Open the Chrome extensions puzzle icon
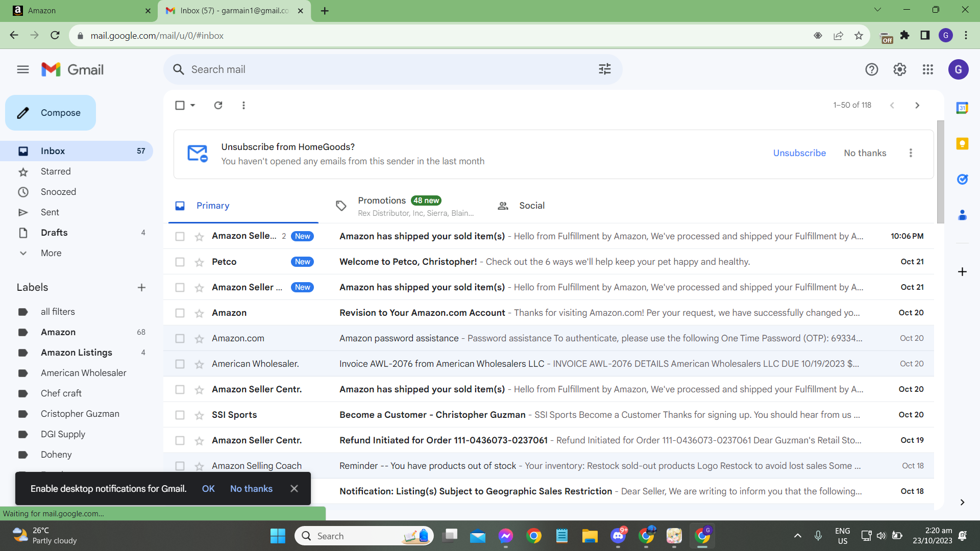Screen dimensions: 980x551 905,35
